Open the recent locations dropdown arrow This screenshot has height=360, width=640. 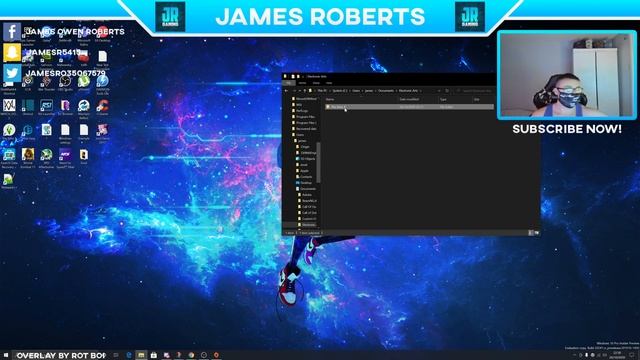[300, 91]
